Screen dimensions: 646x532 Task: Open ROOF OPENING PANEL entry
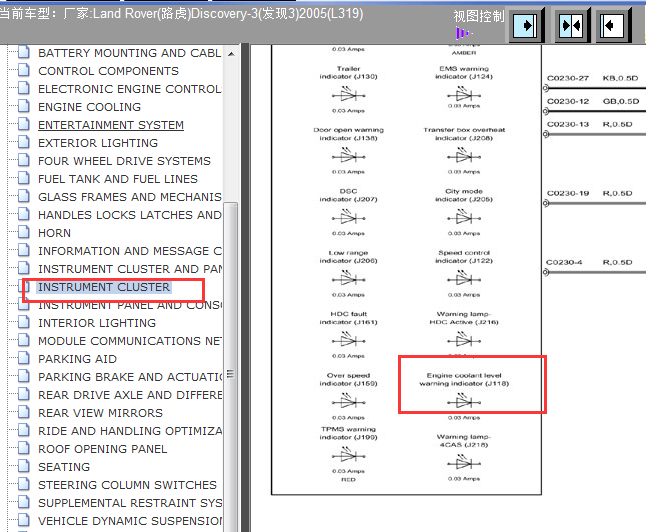pos(103,449)
